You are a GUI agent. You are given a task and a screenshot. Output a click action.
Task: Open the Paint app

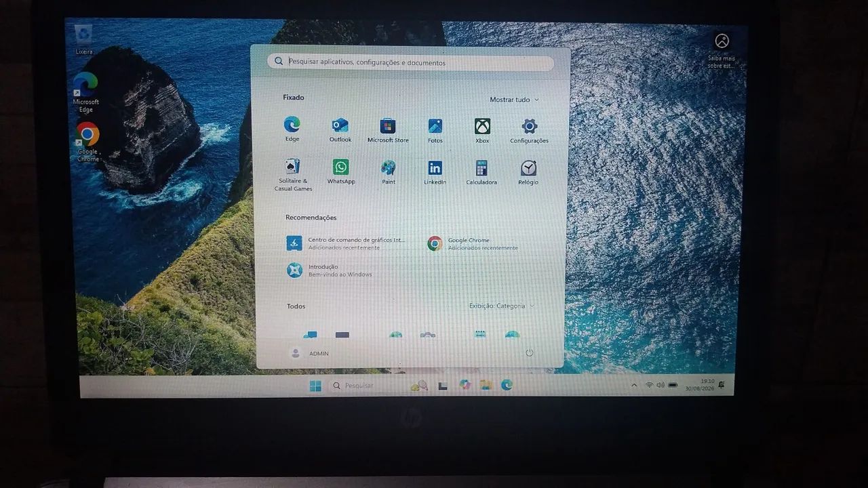pos(389,172)
